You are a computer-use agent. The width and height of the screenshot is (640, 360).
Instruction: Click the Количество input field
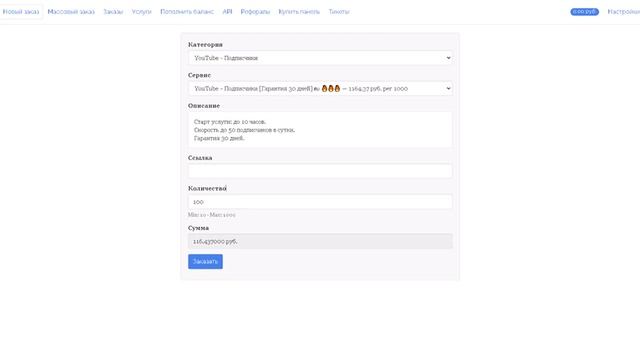click(320, 202)
